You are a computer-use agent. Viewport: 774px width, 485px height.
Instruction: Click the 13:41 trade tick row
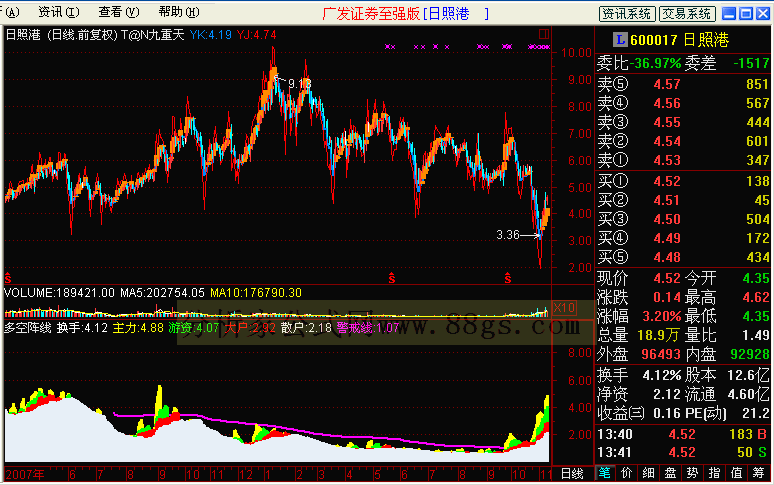[x=682, y=452]
